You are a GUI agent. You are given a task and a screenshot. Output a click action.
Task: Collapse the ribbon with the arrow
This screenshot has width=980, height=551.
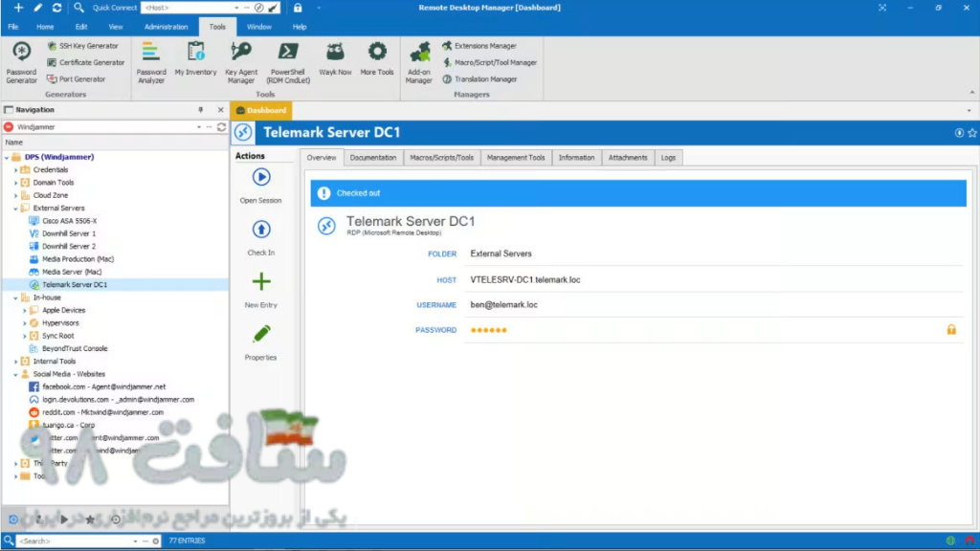click(x=972, y=93)
